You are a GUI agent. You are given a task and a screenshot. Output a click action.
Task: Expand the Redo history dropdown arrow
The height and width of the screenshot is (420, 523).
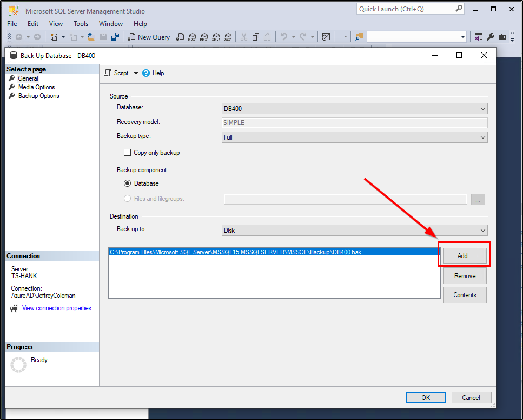pyautogui.click(x=313, y=37)
